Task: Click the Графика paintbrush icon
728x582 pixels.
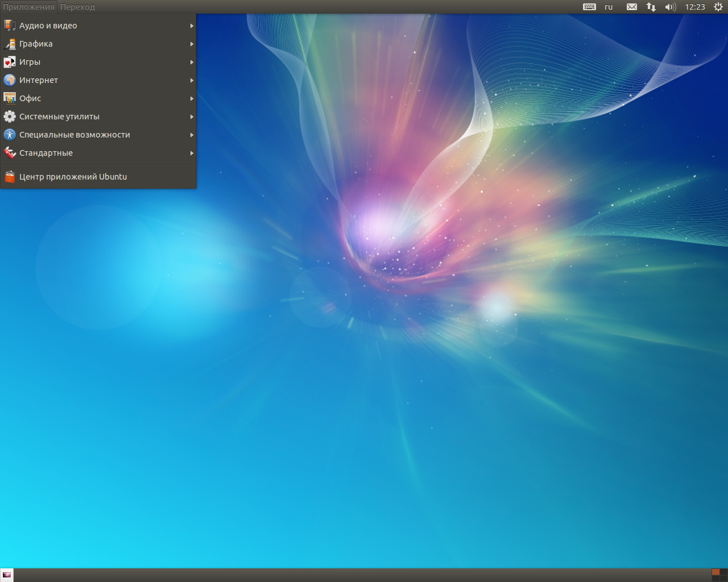Action: [x=10, y=44]
